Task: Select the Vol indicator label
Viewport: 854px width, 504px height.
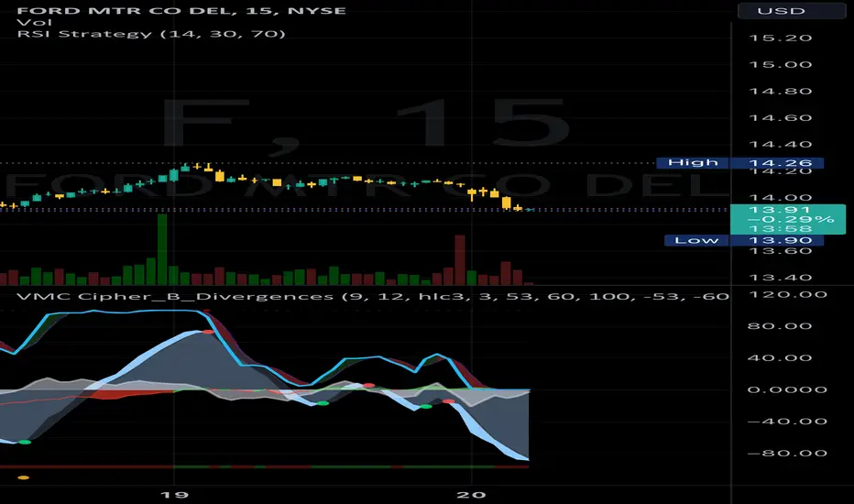Action: tap(34, 22)
